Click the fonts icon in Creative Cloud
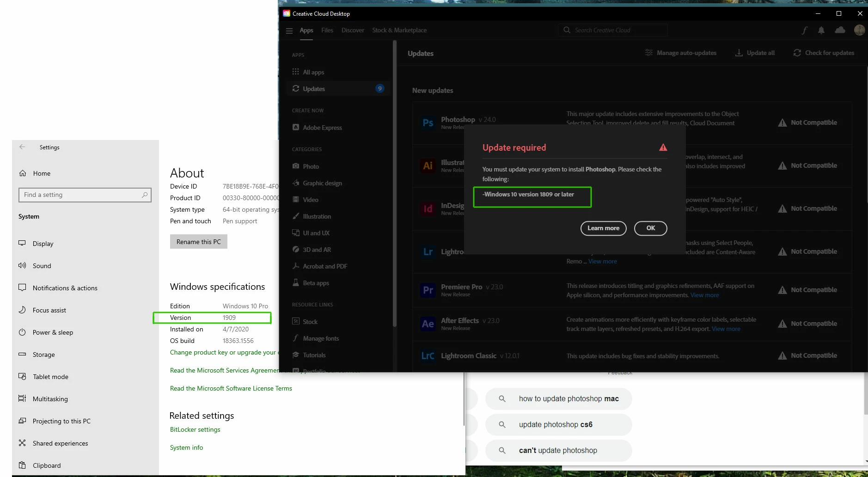The image size is (868, 477). 804,30
